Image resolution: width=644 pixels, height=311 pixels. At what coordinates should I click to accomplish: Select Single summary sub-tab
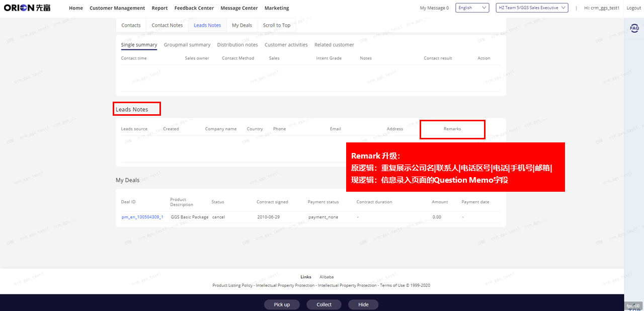(x=139, y=45)
